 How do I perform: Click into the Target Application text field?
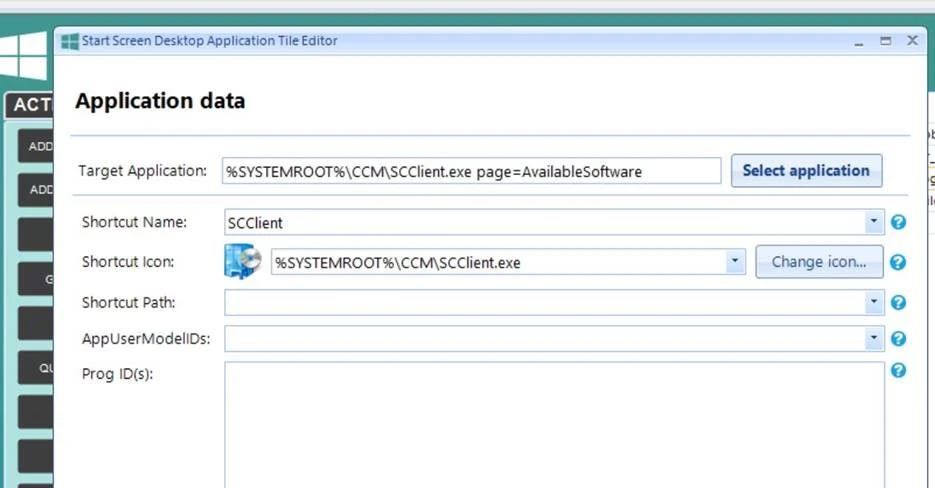pos(470,171)
